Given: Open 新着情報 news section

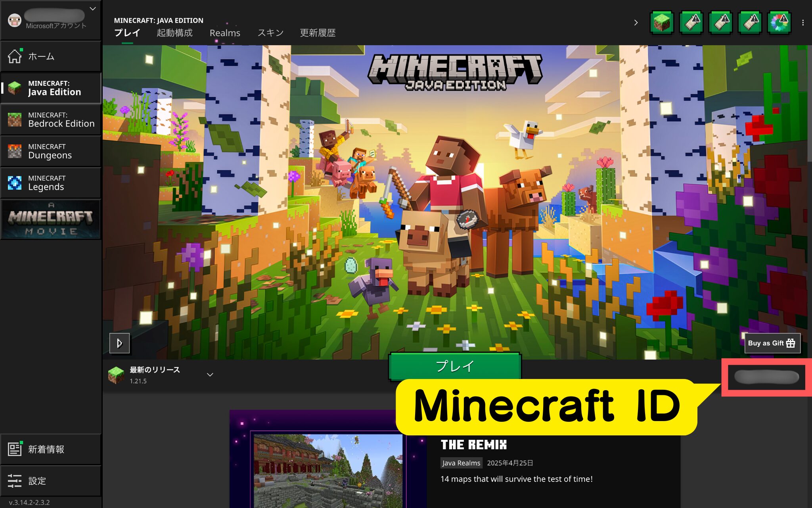Looking at the screenshot, I should 51,449.
